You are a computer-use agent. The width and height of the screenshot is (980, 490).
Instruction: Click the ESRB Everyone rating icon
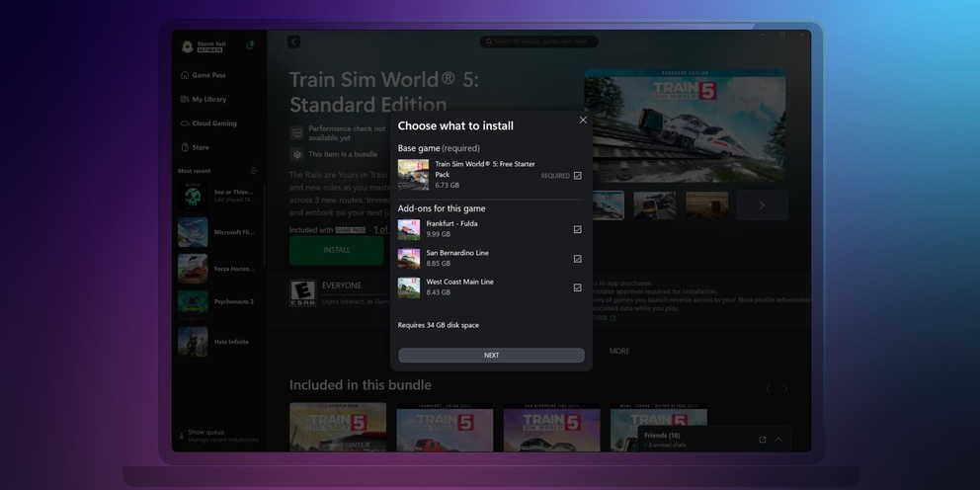pyautogui.click(x=302, y=293)
